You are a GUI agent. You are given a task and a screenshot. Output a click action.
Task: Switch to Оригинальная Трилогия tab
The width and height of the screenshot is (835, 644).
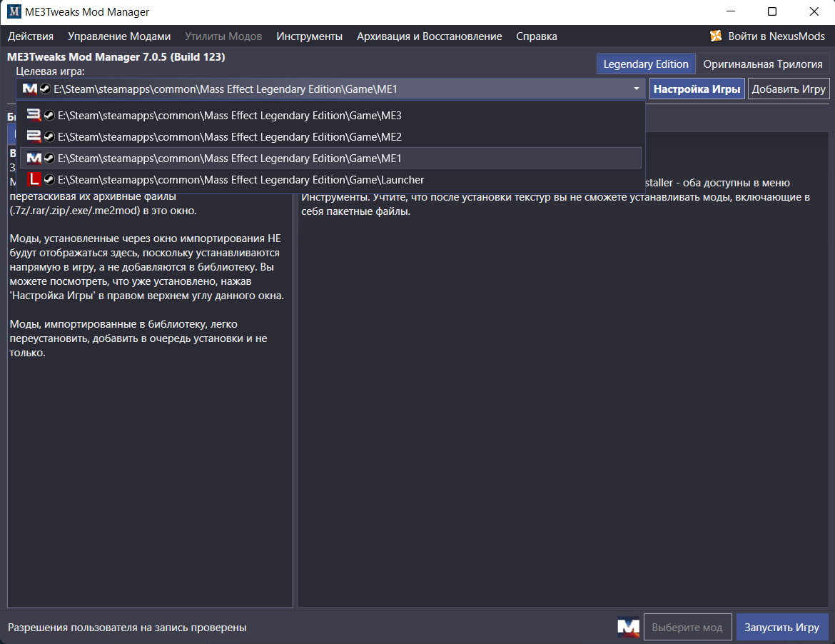click(763, 64)
